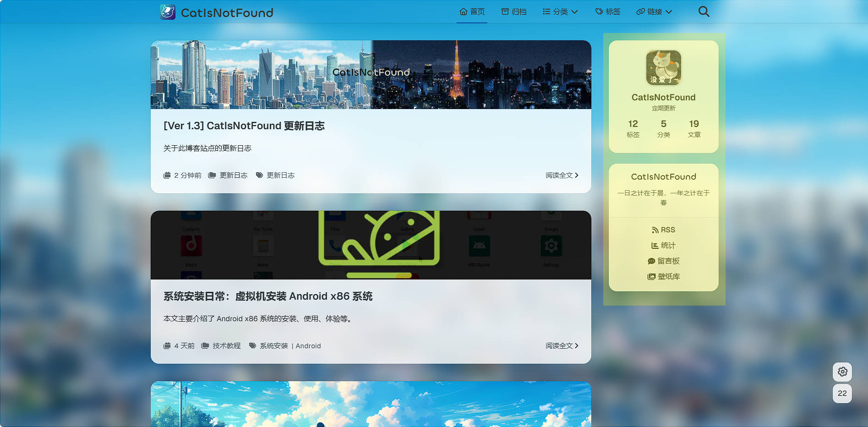Expand the 链接 links dropdown

coord(654,11)
